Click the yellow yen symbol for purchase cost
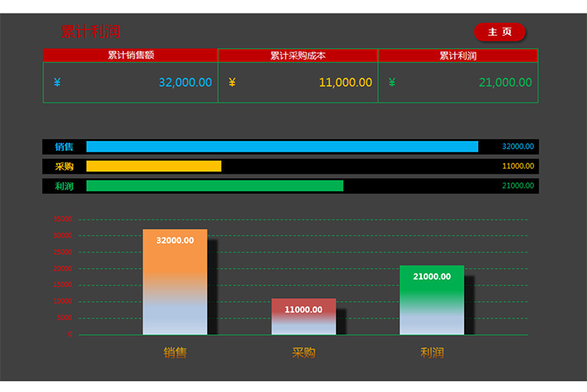 (232, 82)
